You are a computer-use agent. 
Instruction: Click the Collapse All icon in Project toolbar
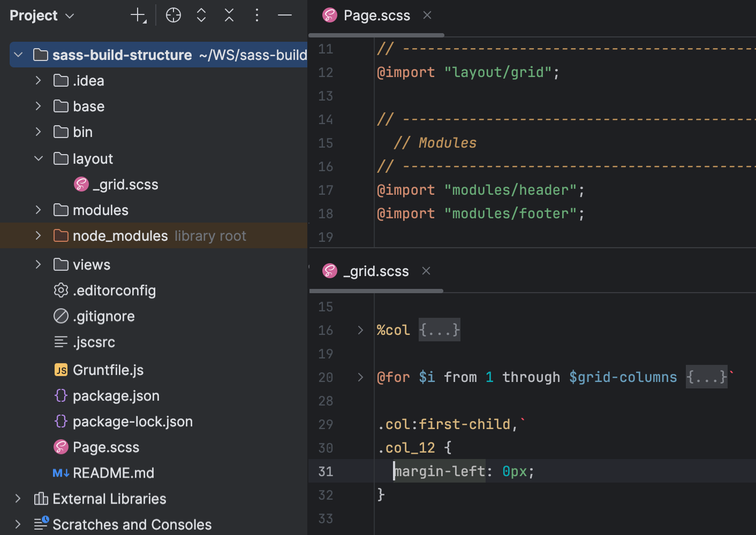[x=229, y=15]
